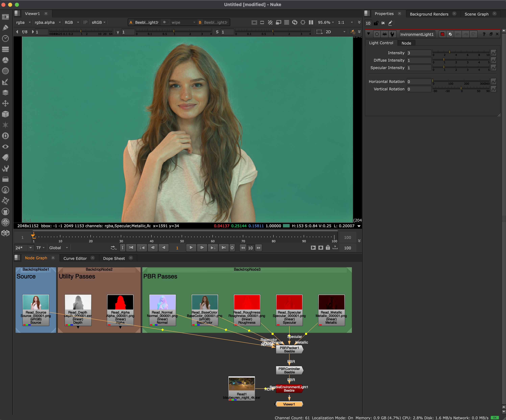This screenshot has height=420, width=506.
Task: Center node in the node graph icon
Action: click(x=377, y=34)
